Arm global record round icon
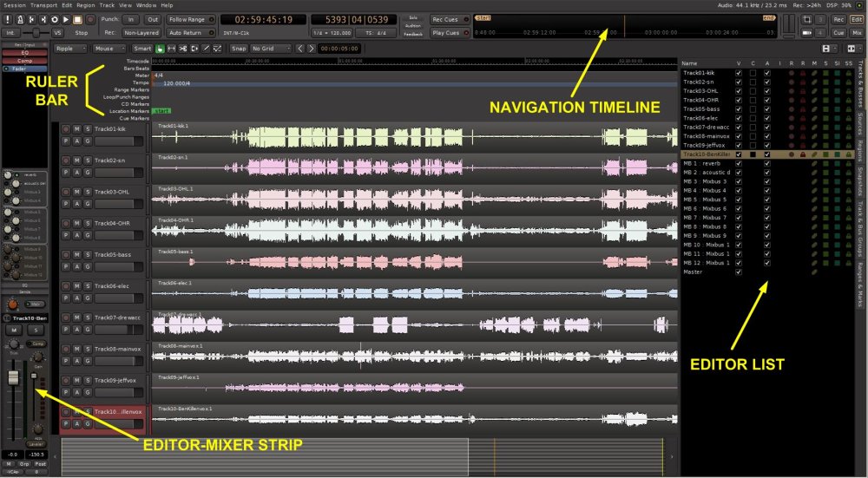 coord(89,19)
